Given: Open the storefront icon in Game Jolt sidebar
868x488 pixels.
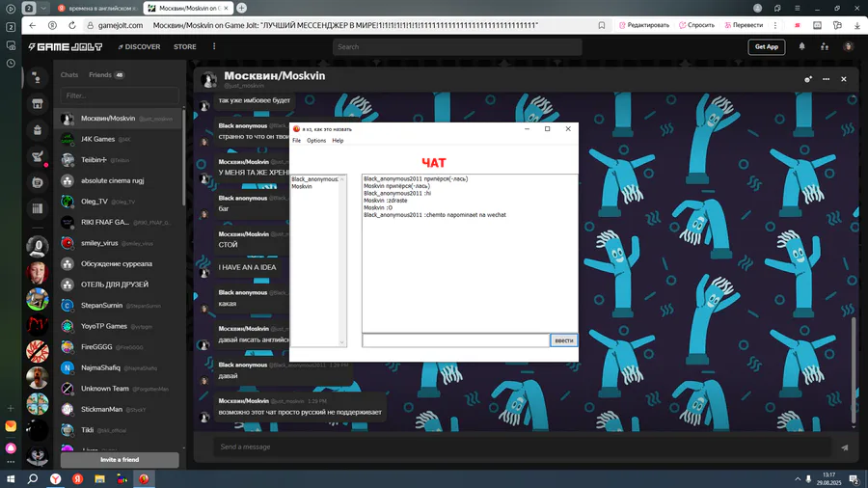Looking at the screenshot, I should (37, 103).
